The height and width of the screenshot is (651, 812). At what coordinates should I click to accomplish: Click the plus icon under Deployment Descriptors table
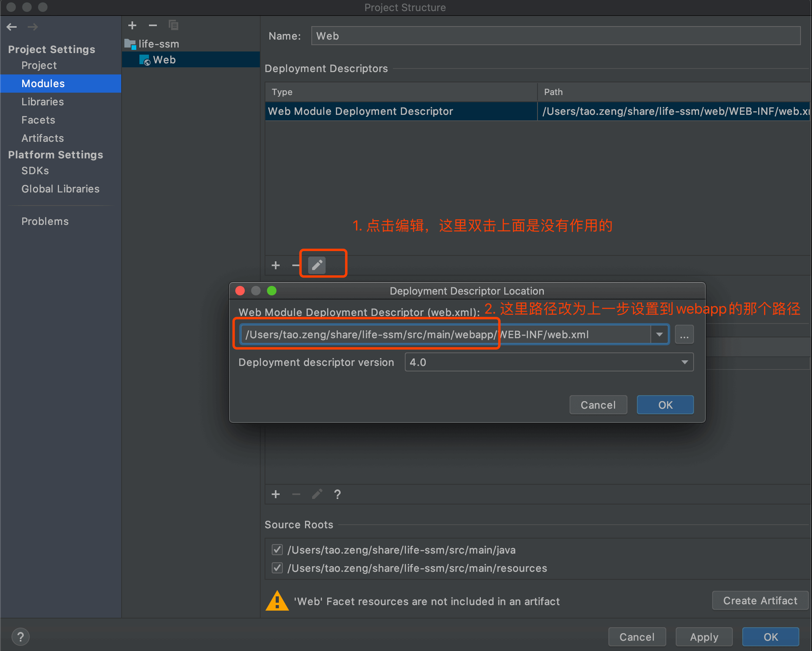coord(276,265)
